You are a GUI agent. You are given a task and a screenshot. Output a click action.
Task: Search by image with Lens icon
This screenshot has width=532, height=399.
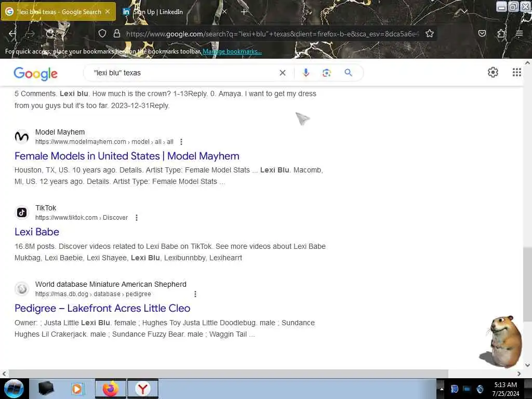click(326, 73)
